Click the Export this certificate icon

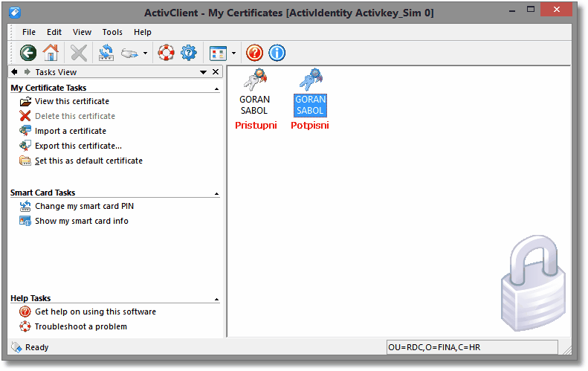coord(25,146)
